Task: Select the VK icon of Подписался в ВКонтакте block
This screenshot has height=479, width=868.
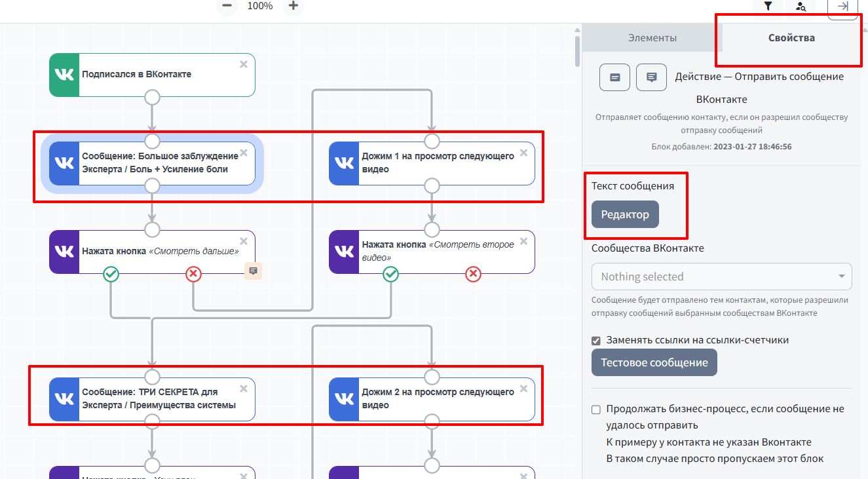Action: click(x=64, y=75)
